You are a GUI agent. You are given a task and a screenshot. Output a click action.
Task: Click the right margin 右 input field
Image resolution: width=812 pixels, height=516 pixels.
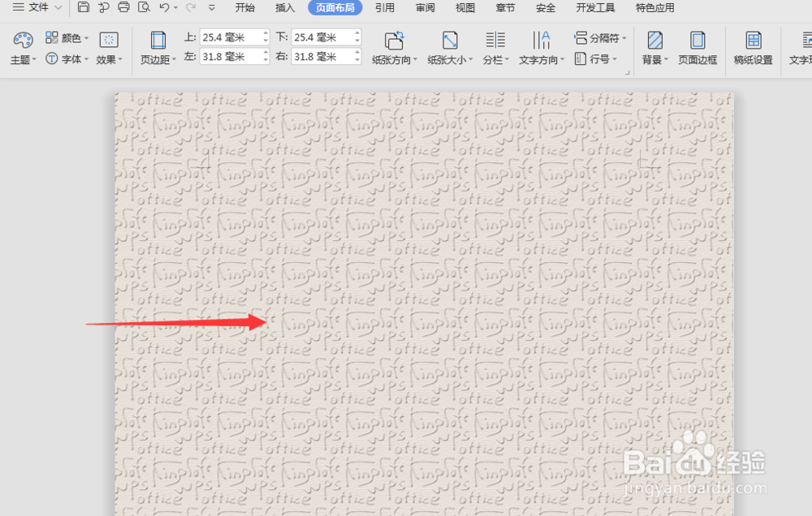click(323, 57)
